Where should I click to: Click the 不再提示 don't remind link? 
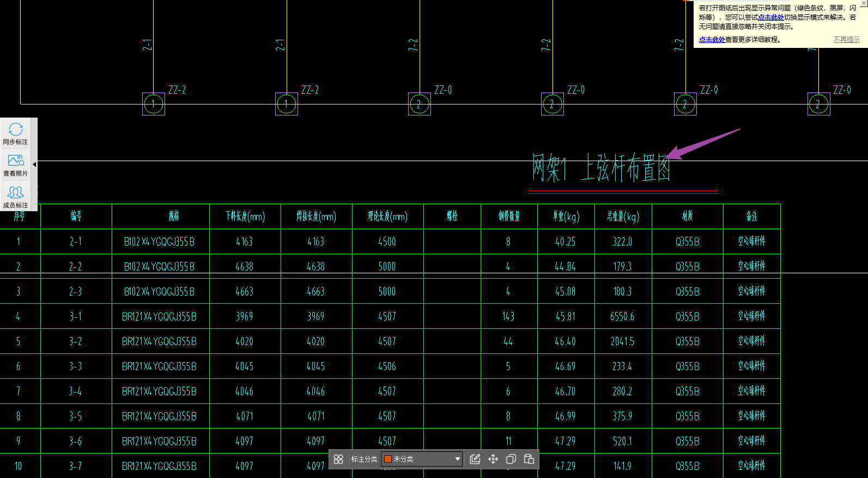coord(847,40)
